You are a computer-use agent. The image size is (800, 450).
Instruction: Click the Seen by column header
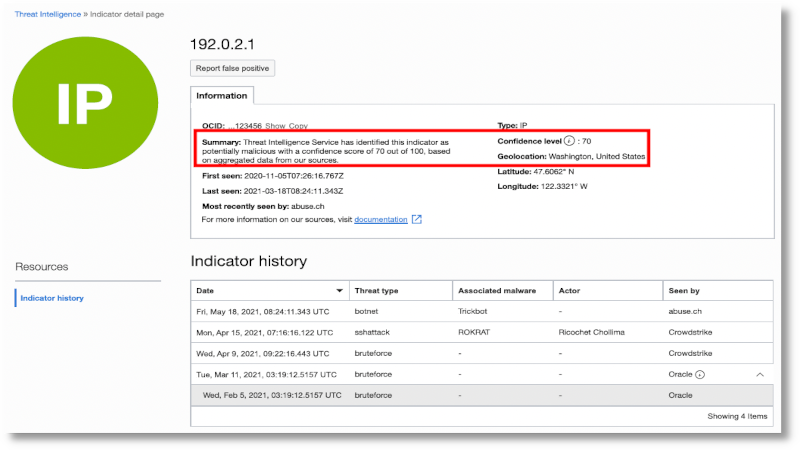click(x=684, y=291)
